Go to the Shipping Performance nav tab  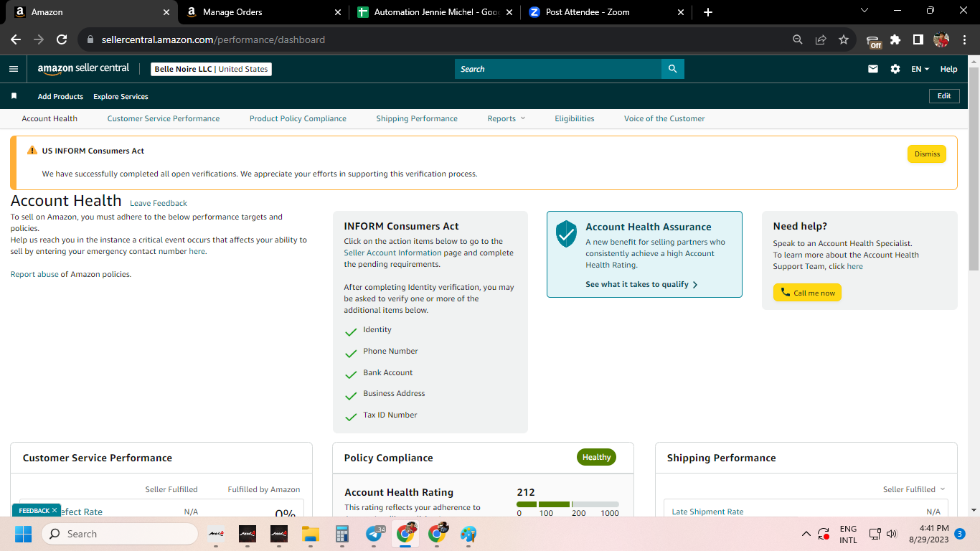coord(417,118)
